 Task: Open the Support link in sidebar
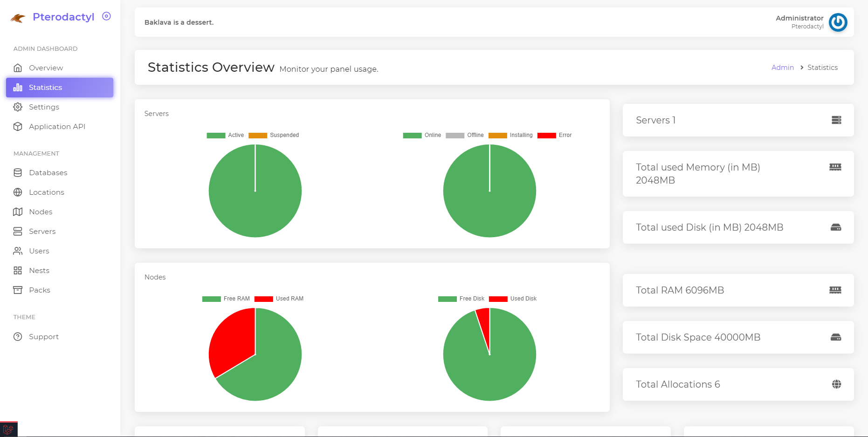coord(43,337)
